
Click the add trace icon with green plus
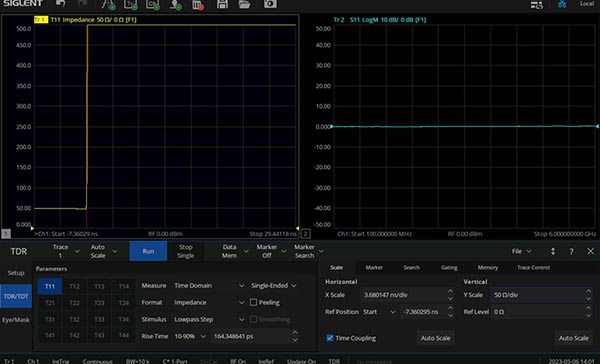click(108, 4)
